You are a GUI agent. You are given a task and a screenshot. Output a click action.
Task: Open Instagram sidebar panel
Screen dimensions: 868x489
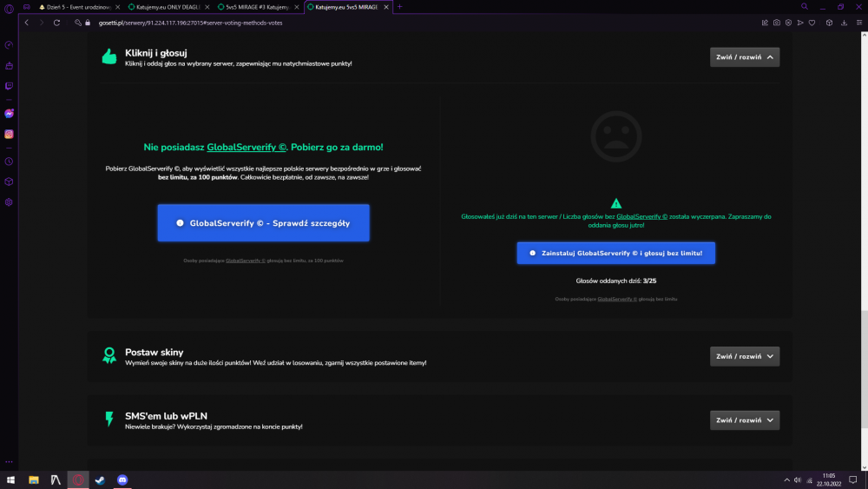pyautogui.click(x=9, y=134)
